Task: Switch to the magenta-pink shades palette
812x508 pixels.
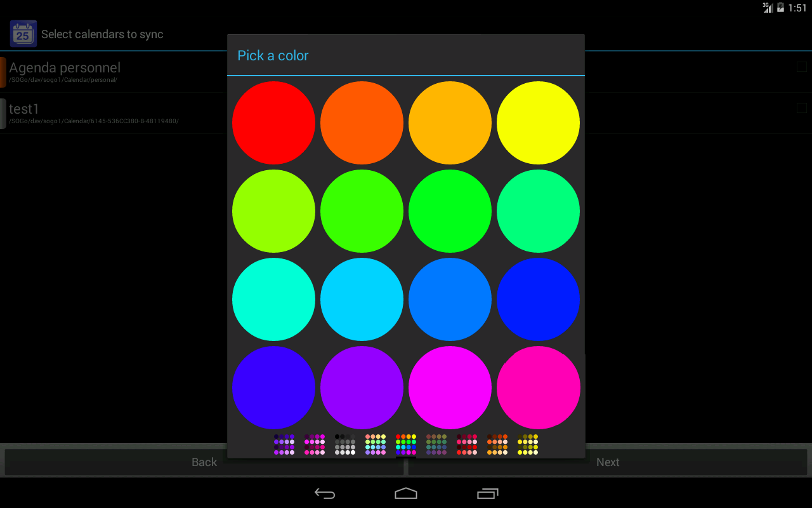Action: (315, 444)
